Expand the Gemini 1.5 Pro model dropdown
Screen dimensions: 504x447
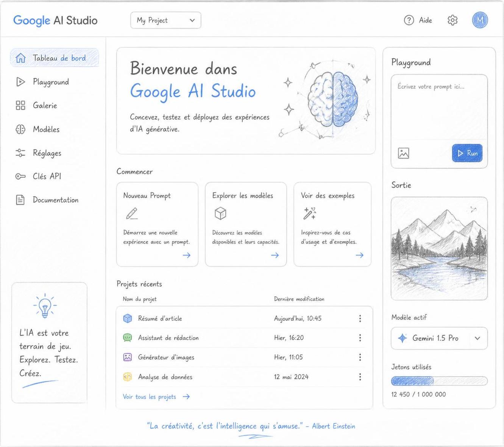[477, 338]
